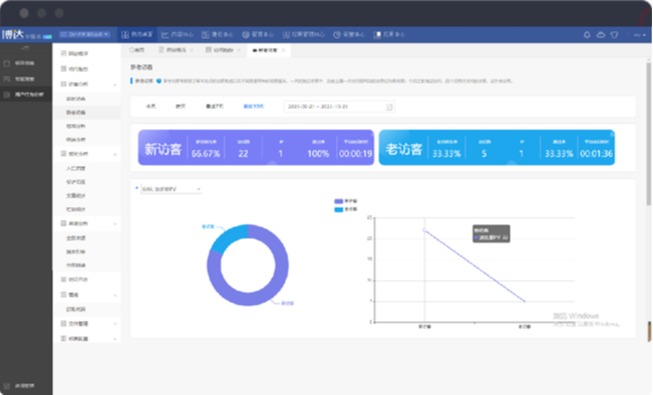Collapse the 来源分析 section chevron

pos(115,224)
